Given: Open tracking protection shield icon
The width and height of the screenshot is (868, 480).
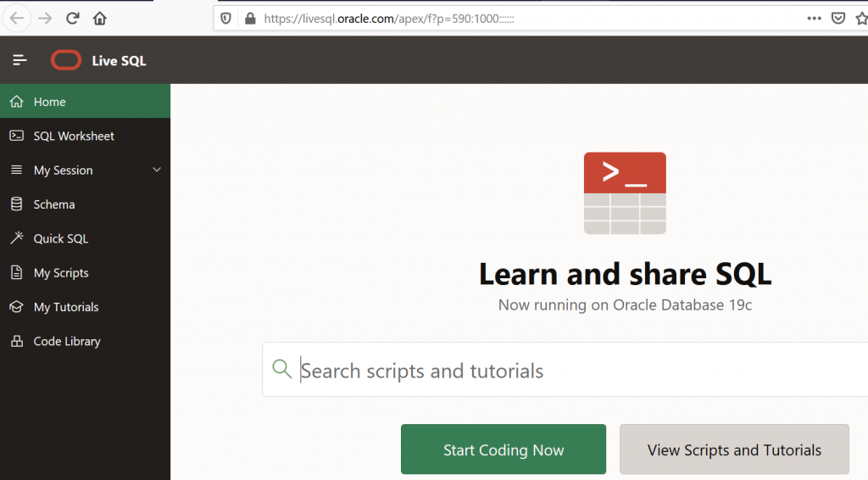Looking at the screenshot, I should [x=225, y=19].
